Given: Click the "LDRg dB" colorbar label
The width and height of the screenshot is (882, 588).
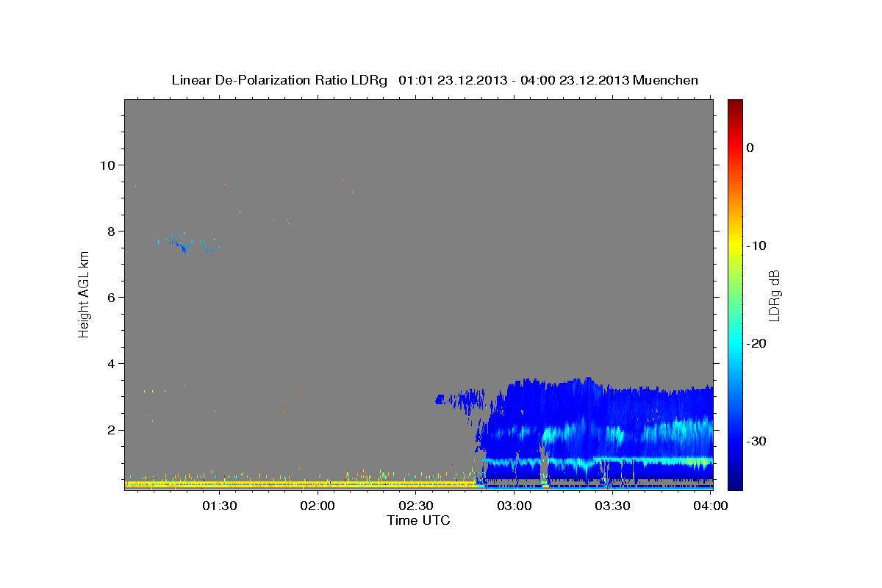Looking at the screenshot, I should (773, 295).
